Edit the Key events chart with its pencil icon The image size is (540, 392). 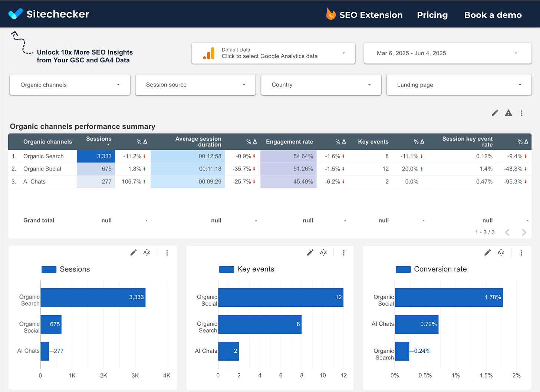pos(310,253)
